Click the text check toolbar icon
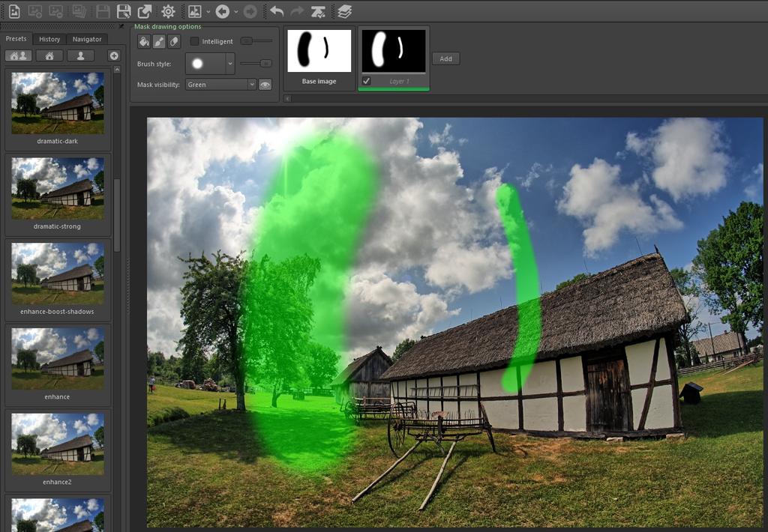Viewport: 768px width, 532px height. [318, 10]
